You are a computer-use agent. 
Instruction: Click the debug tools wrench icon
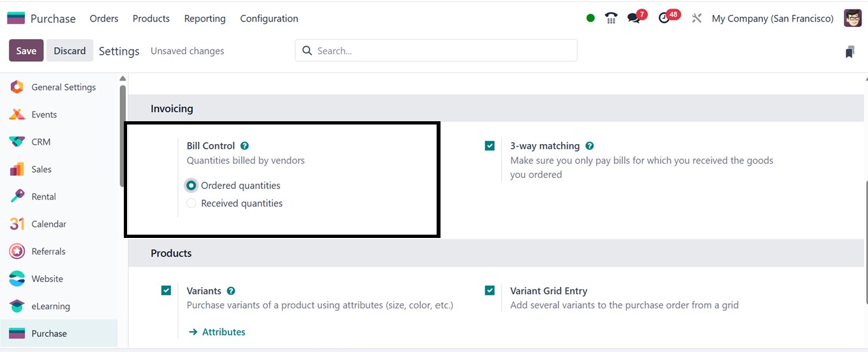697,18
